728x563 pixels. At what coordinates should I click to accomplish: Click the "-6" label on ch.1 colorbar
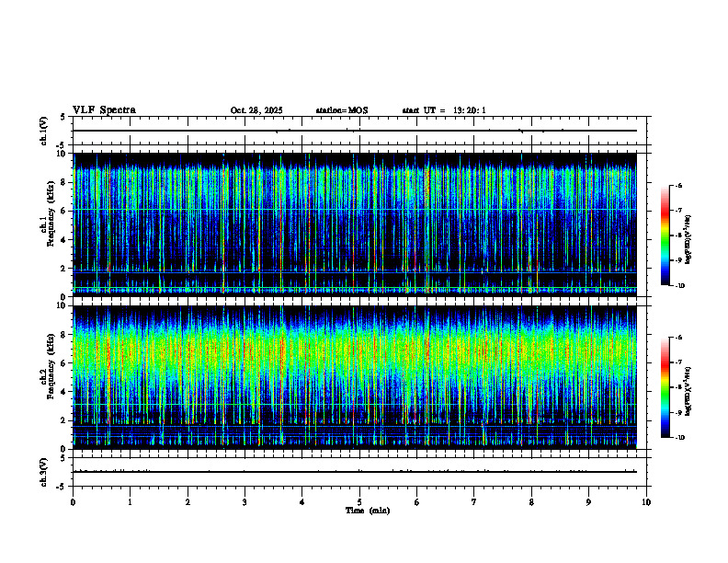[678, 185]
